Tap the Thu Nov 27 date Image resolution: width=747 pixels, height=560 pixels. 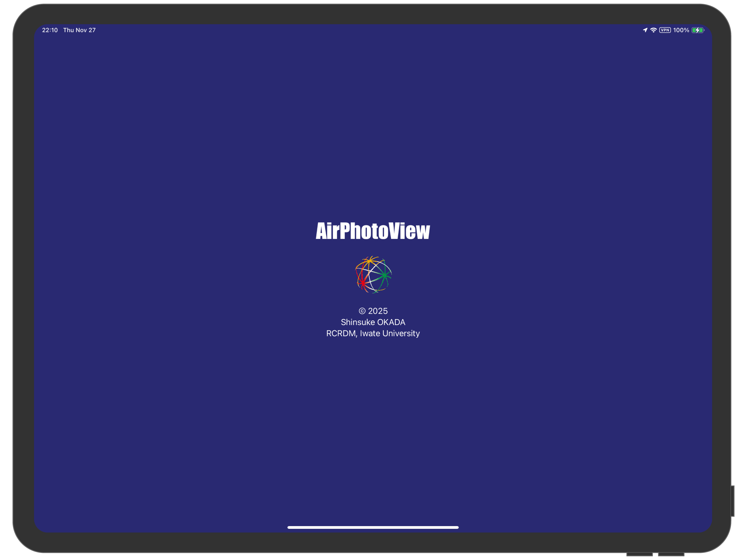click(x=79, y=30)
